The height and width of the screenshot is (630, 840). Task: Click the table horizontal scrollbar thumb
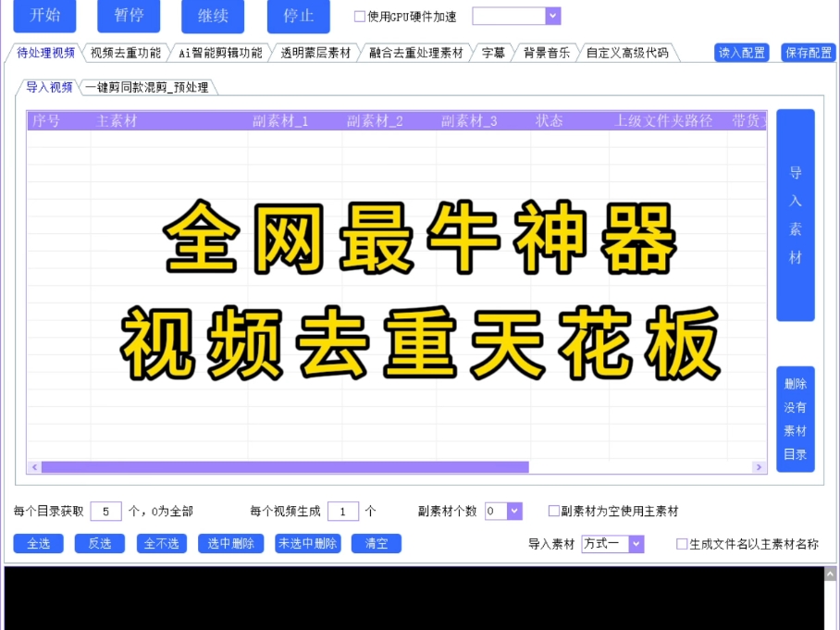pyautogui.click(x=285, y=467)
